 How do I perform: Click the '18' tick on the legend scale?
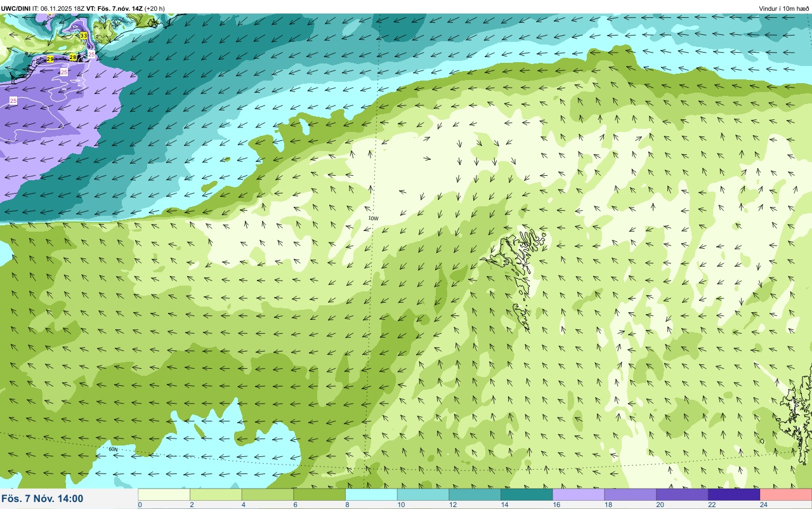click(607, 505)
